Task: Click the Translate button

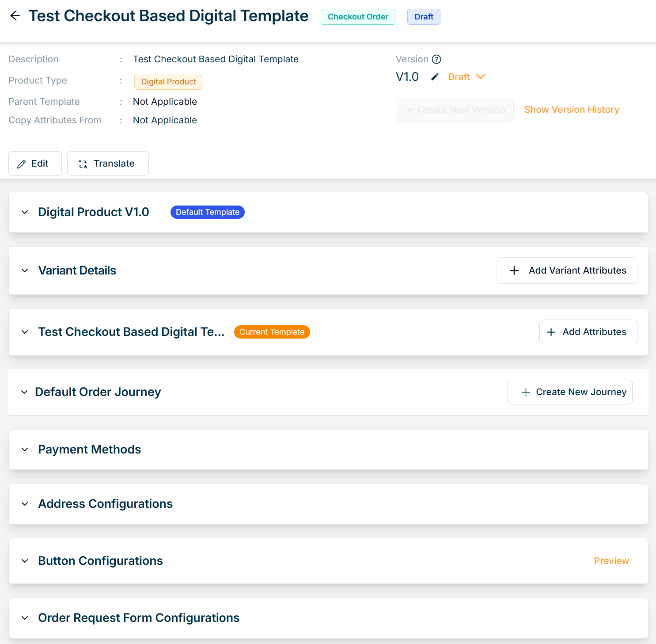Action: [108, 164]
